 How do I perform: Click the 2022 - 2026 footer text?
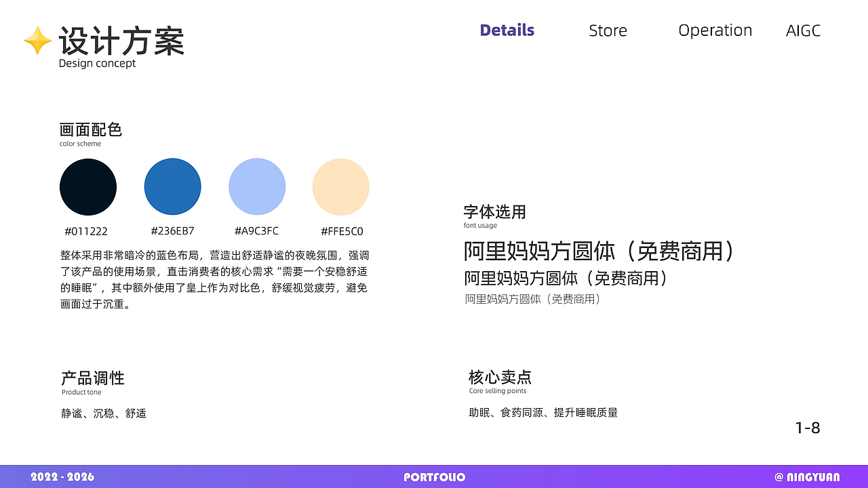tap(62, 477)
